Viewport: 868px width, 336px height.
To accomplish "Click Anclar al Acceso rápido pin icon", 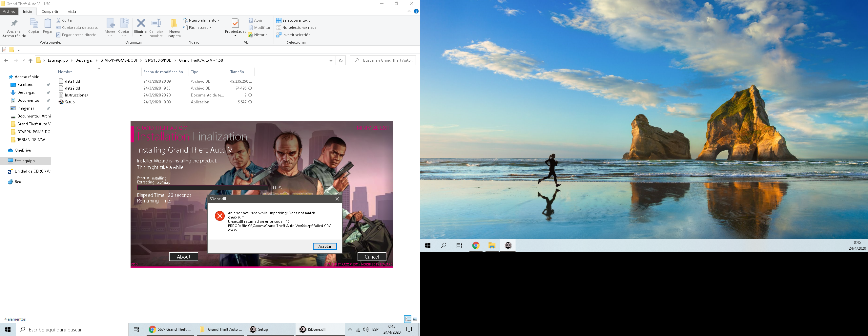I will [x=14, y=24].
